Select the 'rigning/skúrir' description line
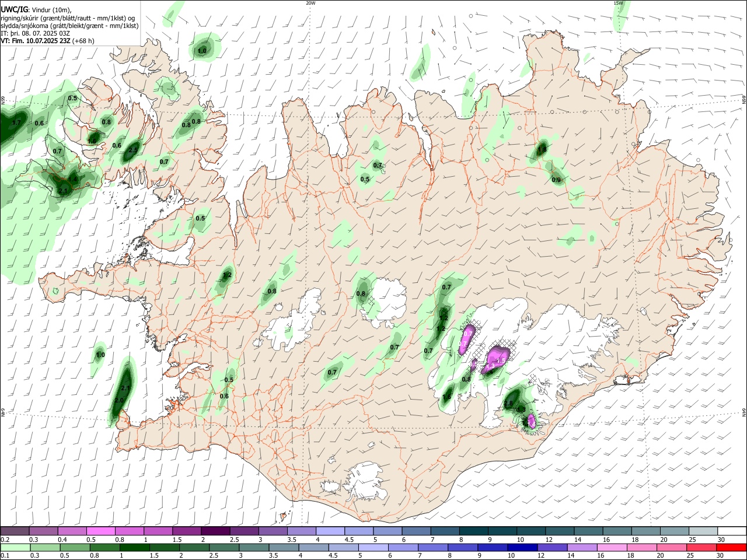 68,17
